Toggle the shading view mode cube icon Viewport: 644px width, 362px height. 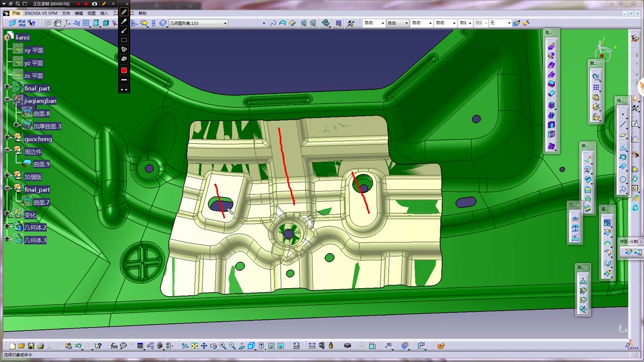click(x=251, y=346)
